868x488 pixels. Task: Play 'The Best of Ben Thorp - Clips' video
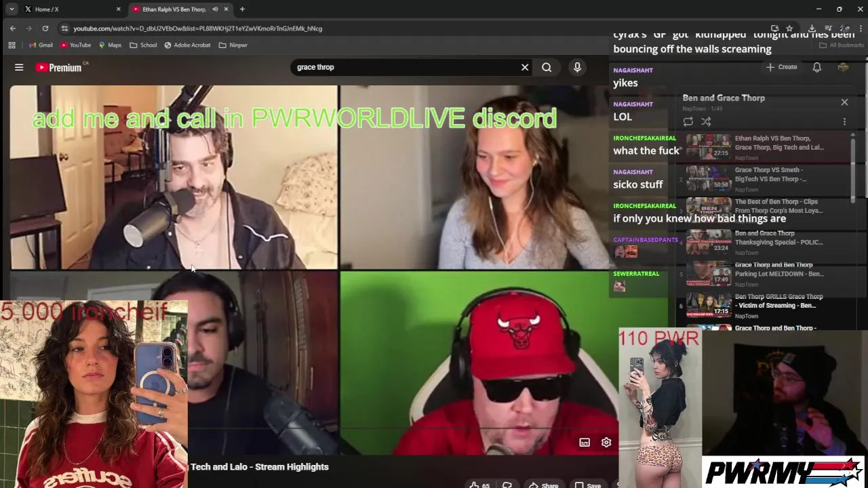[764, 211]
